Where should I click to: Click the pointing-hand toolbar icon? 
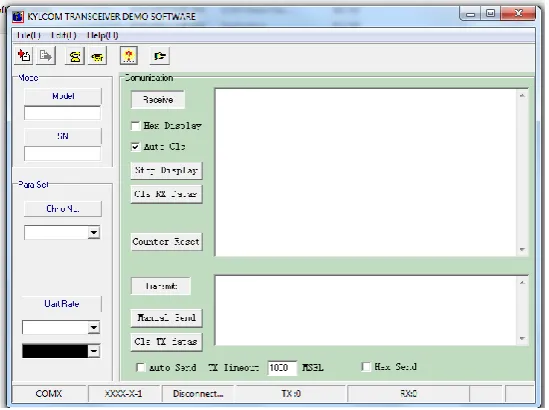(160, 56)
